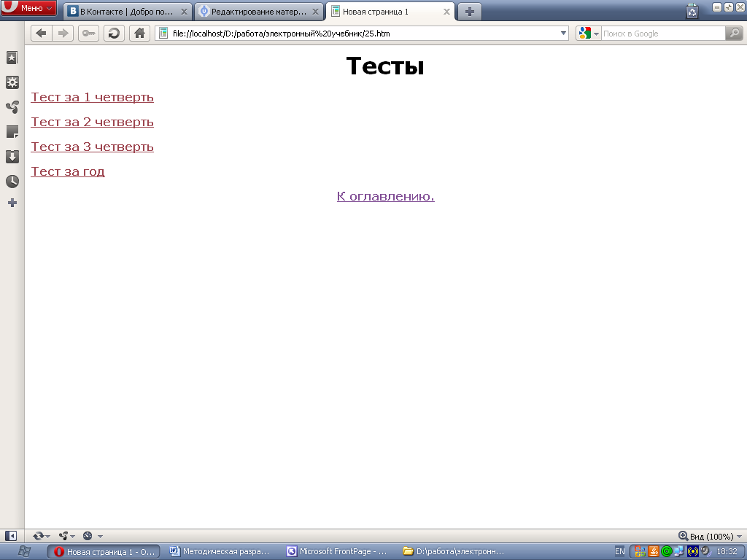Screen dimensions: 747x560
Task: Open the Opera Unite panel icon
Action: coord(12,107)
